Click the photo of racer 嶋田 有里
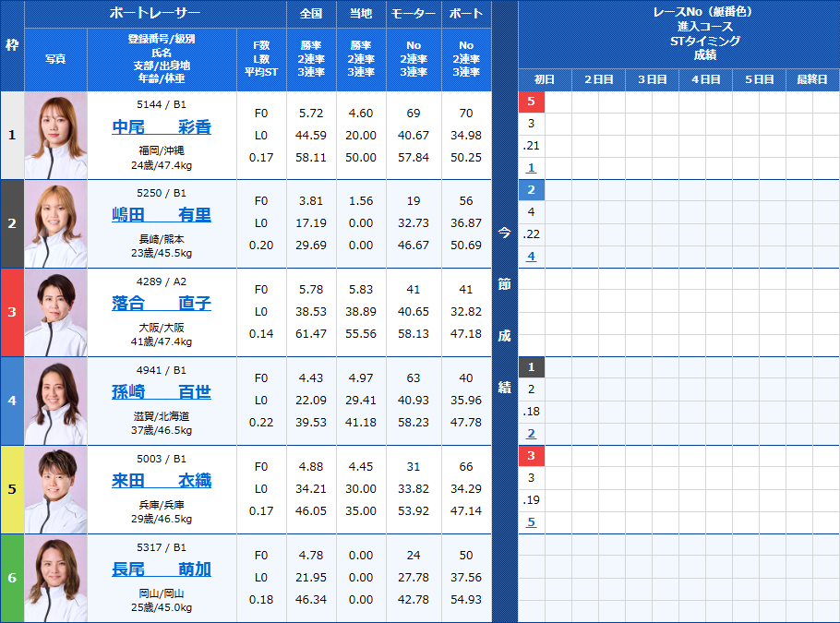Screen dimensions: 840x623 coord(55,223)
